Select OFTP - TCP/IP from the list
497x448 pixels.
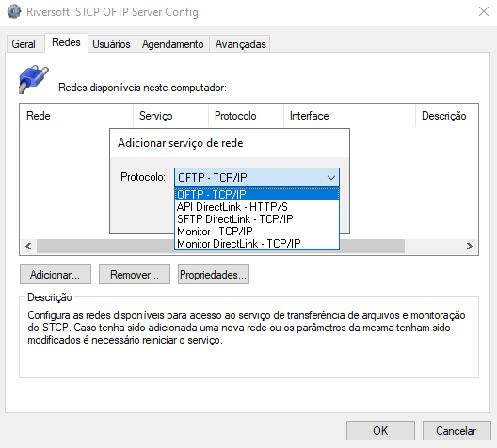(257, 194)
